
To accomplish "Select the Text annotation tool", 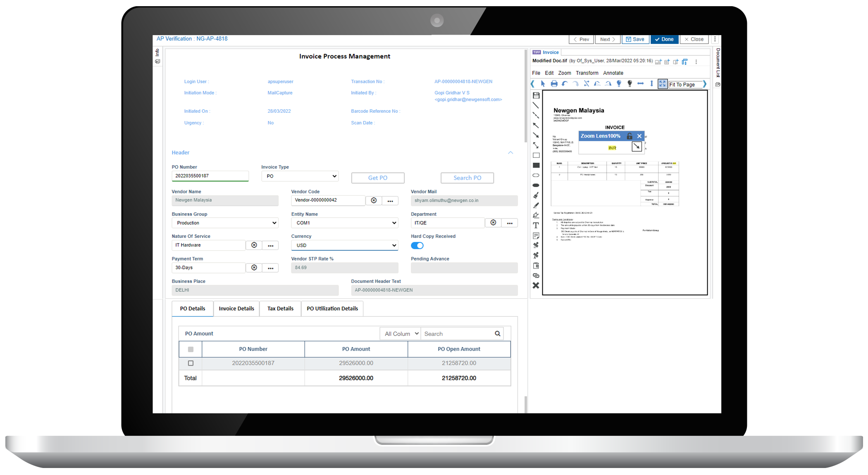I will (x=536, y=225).
